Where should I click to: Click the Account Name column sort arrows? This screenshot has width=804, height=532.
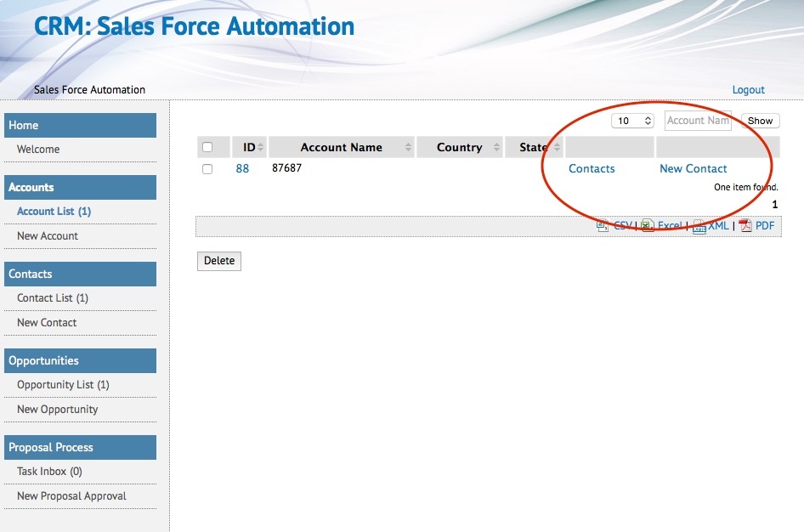click(409, 148)
